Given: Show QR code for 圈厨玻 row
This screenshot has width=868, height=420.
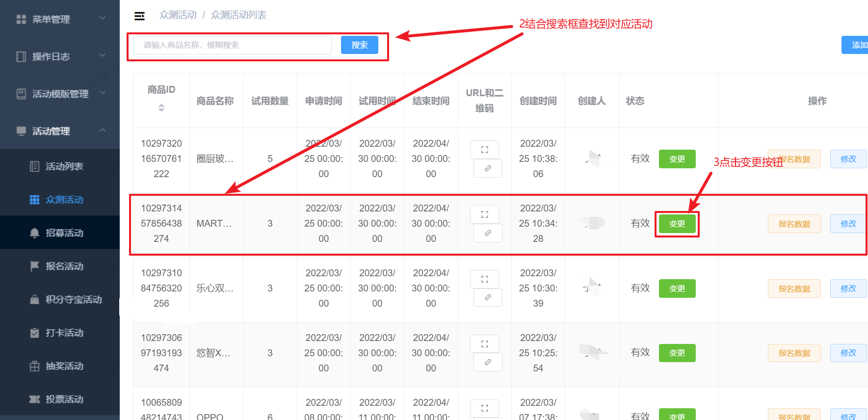Looking at the screenshot, I should tap(485, 150).
